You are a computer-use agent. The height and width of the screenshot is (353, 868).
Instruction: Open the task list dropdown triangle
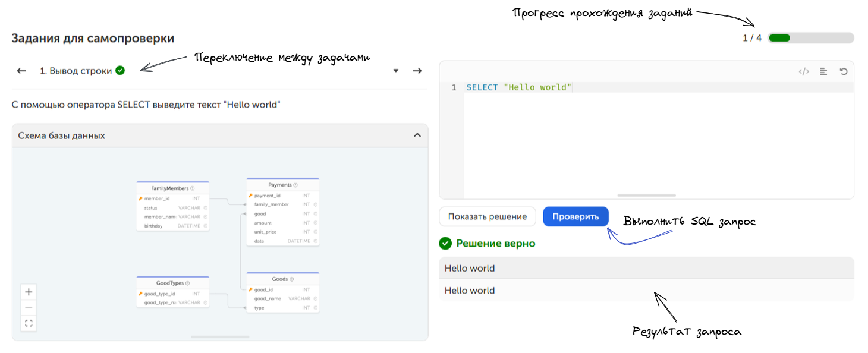[396, 71]
